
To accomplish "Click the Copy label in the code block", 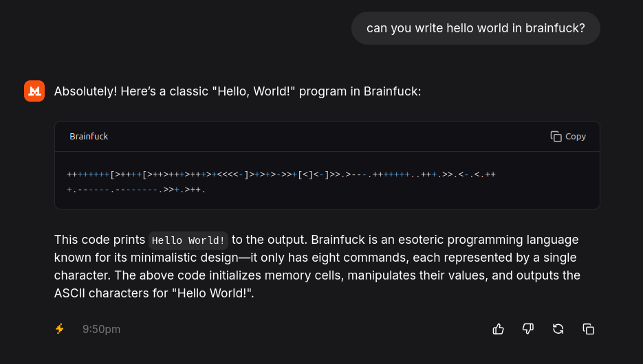I will (x=576, y=137).
